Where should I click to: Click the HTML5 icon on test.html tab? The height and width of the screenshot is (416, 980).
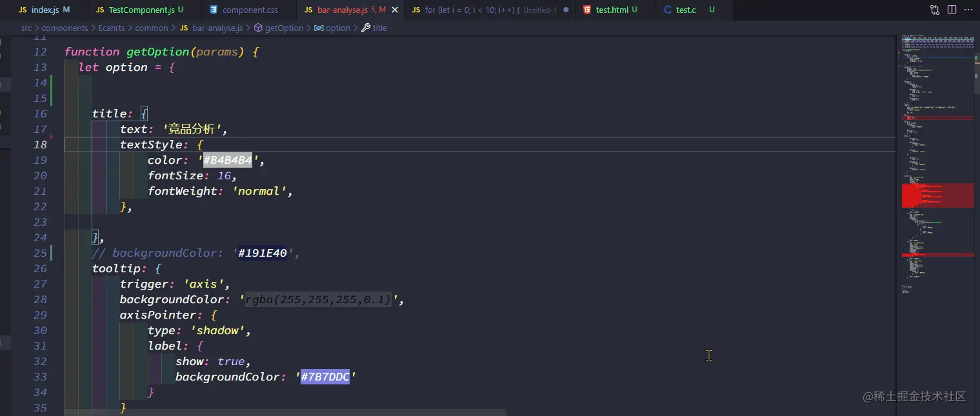tap(587, 10)
